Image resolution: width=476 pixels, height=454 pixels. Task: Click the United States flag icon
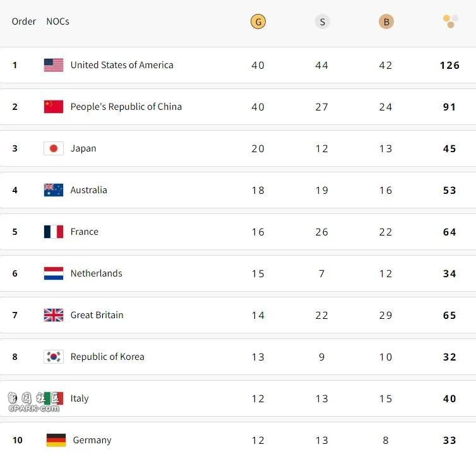[54, 65]
